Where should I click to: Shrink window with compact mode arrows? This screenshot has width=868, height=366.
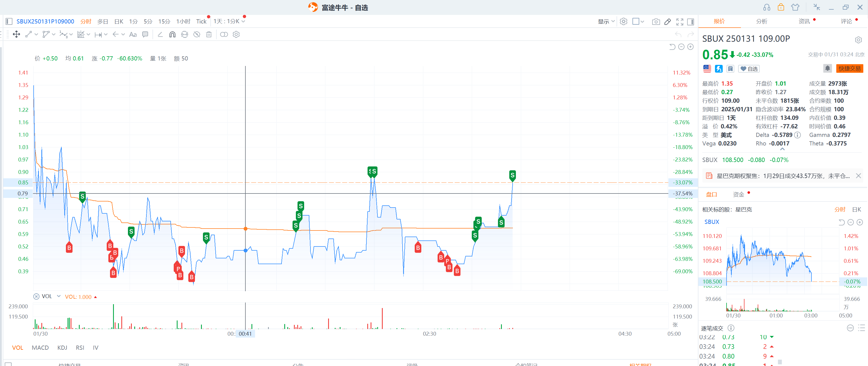817,7
